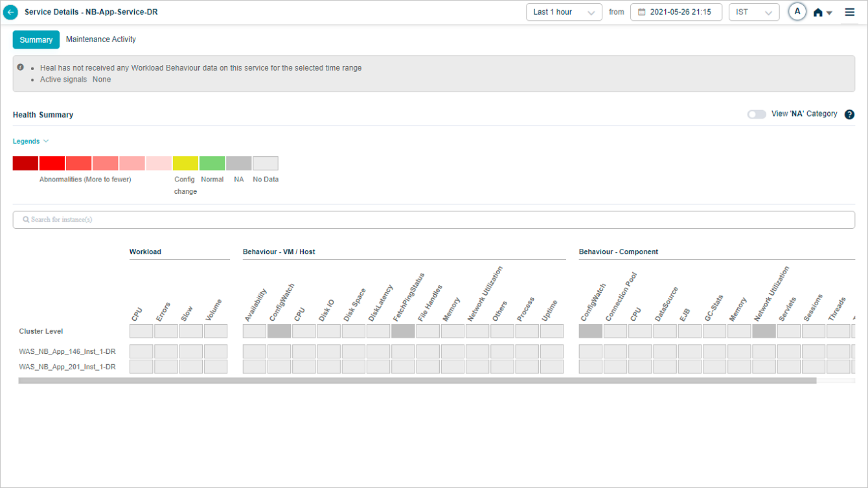
Task: Click the home icon in header
Action: click(818, 12)
